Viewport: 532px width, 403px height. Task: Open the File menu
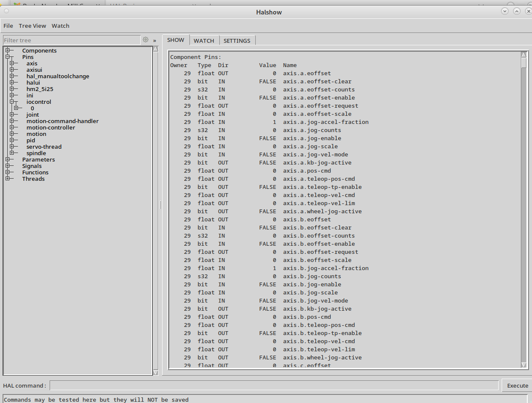point(8,26)
